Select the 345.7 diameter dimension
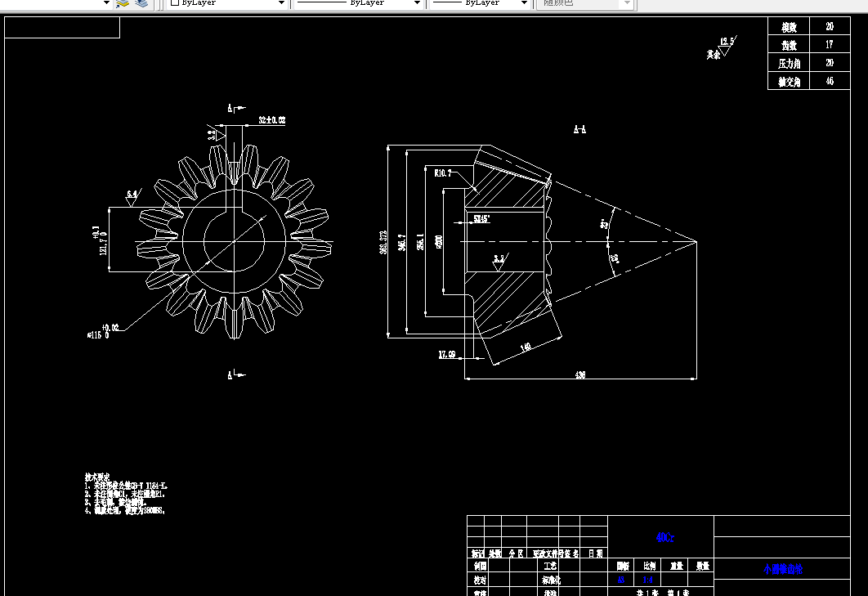The height and width of the screenshot is (596, 868). [402, 242]
